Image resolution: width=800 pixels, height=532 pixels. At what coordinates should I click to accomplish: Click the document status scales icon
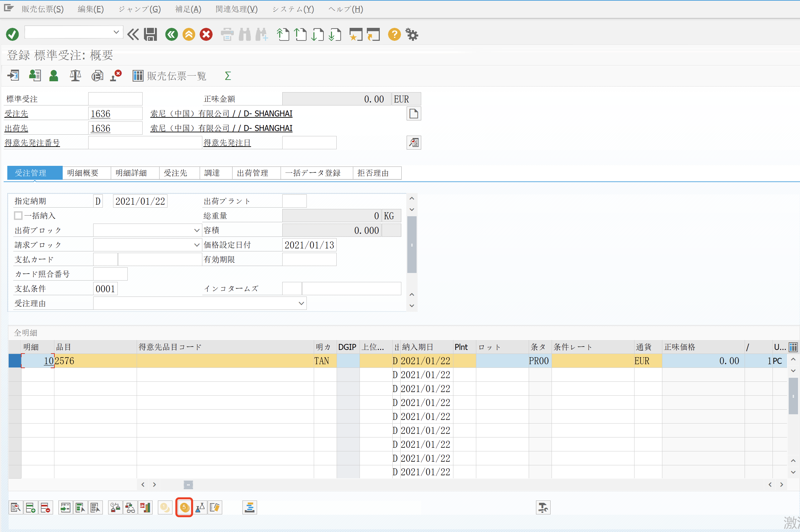click(75, 76)
